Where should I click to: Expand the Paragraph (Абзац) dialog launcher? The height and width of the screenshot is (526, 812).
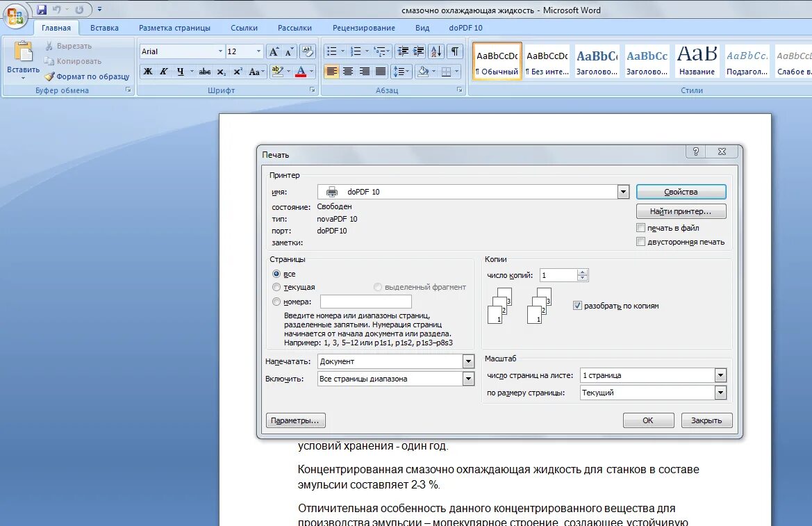point(459,90)
